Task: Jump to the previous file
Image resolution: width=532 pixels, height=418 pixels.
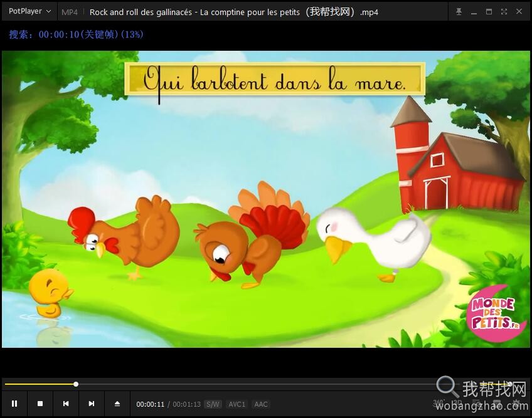Action: (x=66, y=404)
